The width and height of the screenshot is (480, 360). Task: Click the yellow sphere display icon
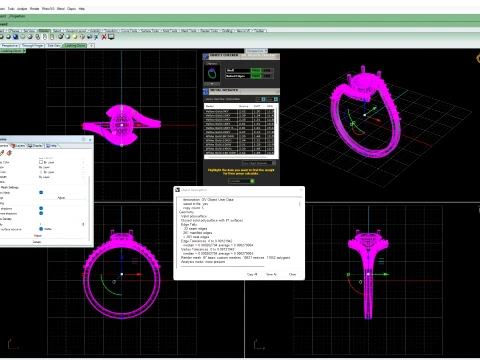(75, 37)
